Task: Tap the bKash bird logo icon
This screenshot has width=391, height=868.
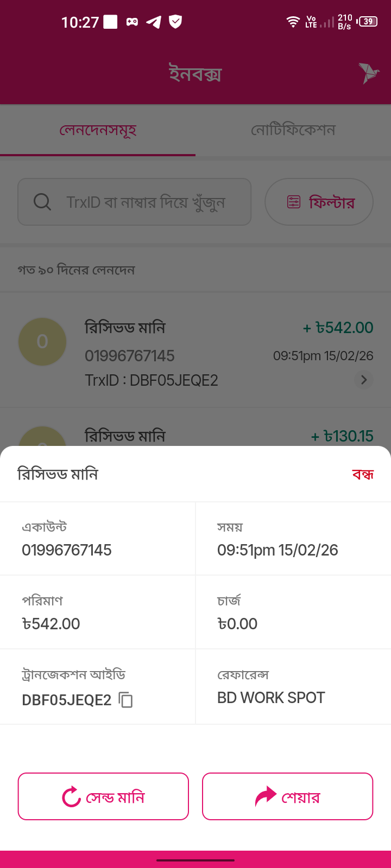Action: 368,73
